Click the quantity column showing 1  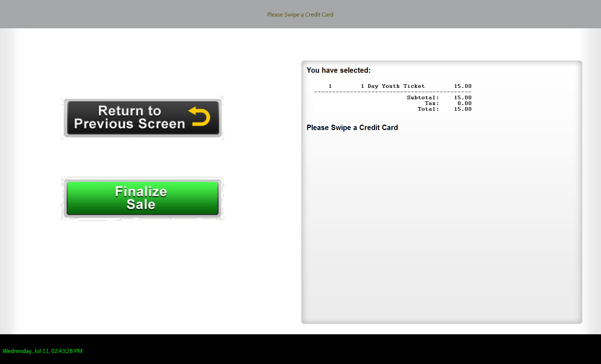coord(330,86)
